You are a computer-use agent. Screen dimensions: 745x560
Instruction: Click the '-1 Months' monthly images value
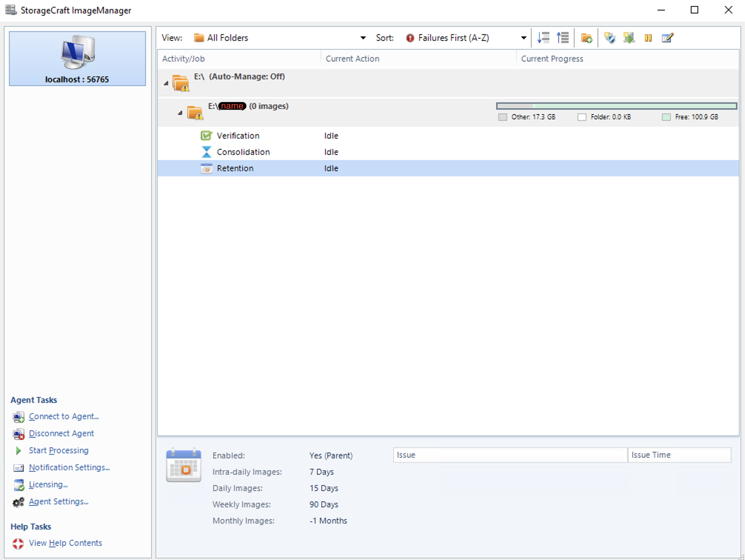[328, 521]
